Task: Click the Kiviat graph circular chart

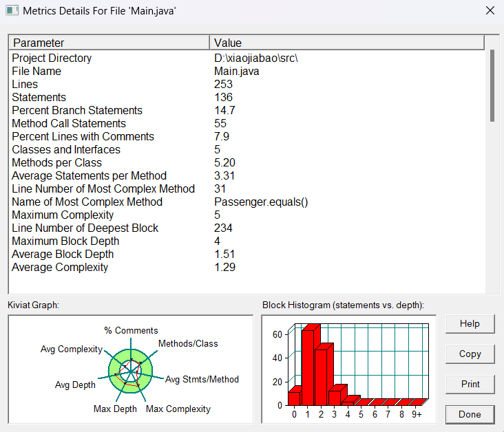Action: click(x=131, y=371)
